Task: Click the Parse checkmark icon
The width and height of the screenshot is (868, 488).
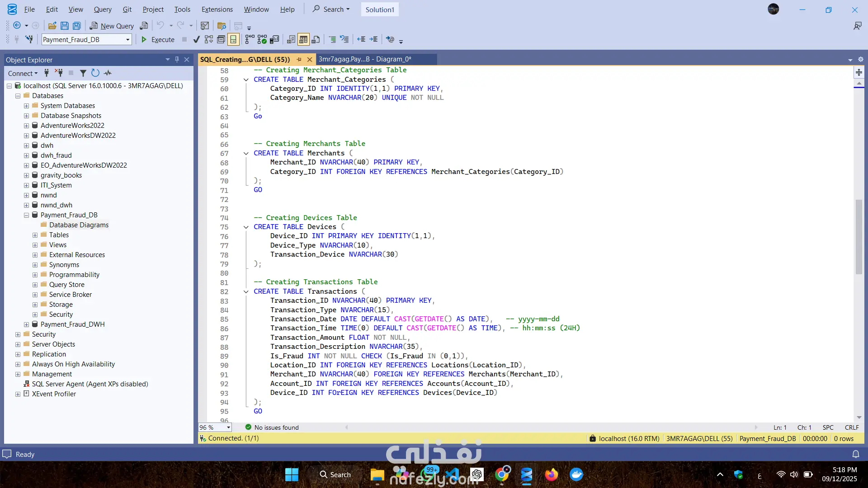Action: tap(196, 39)
